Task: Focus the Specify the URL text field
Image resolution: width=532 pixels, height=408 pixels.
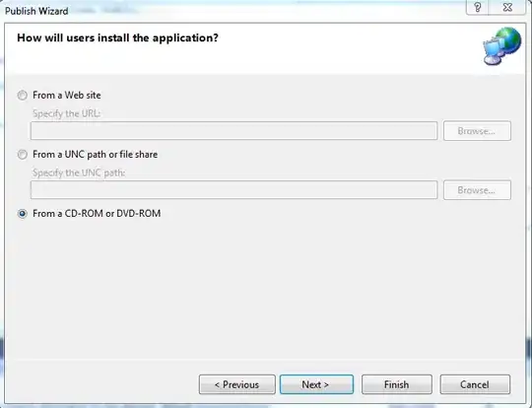Action: point(233,131)
